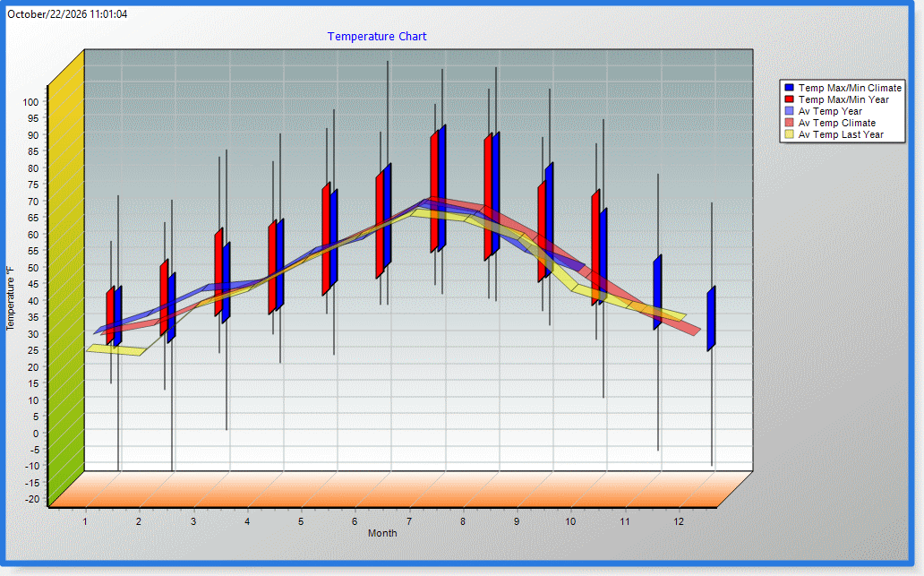Click the month 4 x-axis label
This screenshot has width=924, height=576.
click(x=247, y=521)
